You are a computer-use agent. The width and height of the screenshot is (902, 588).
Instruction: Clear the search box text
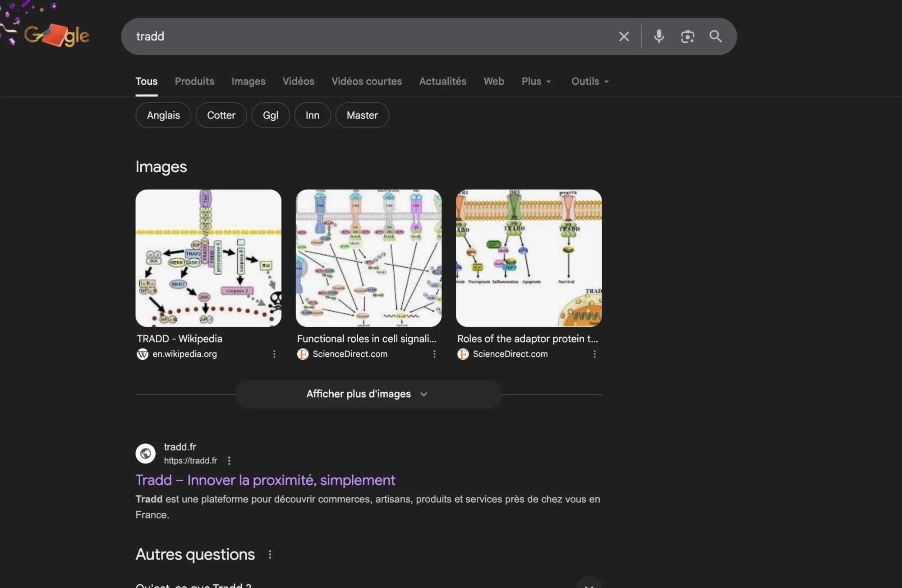click(624, 37)
